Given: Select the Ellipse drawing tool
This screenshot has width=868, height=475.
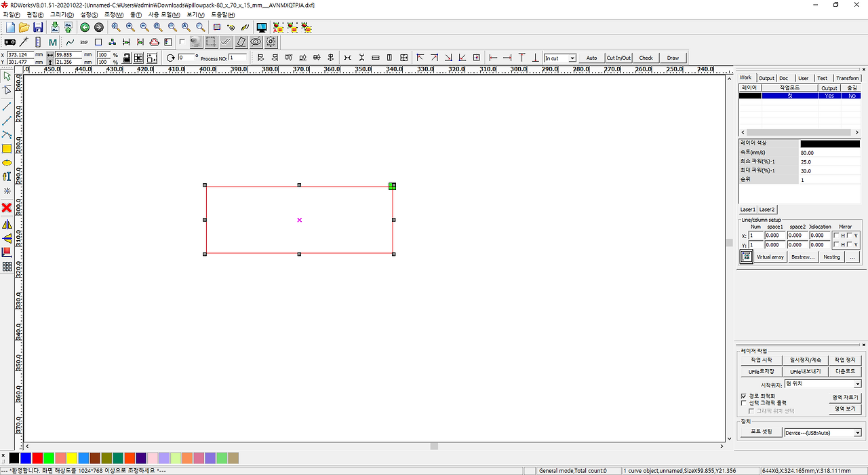Looking at the screenshot, I should click(7, 164).
